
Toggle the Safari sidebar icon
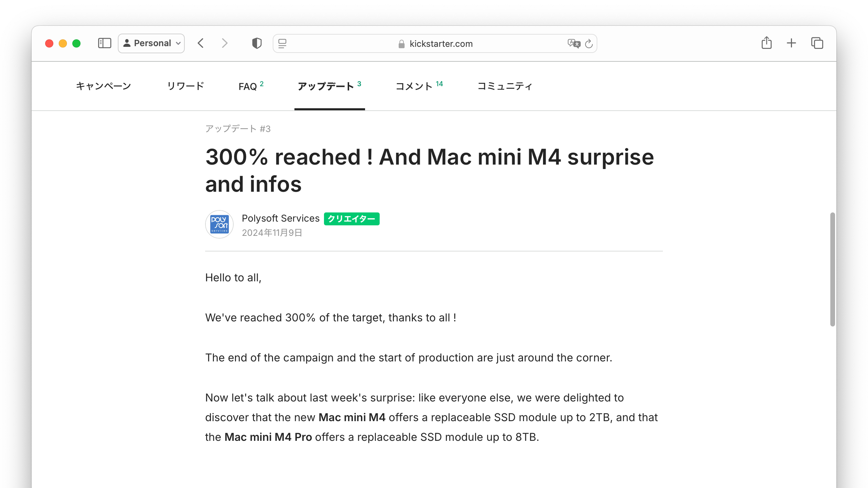105,43
